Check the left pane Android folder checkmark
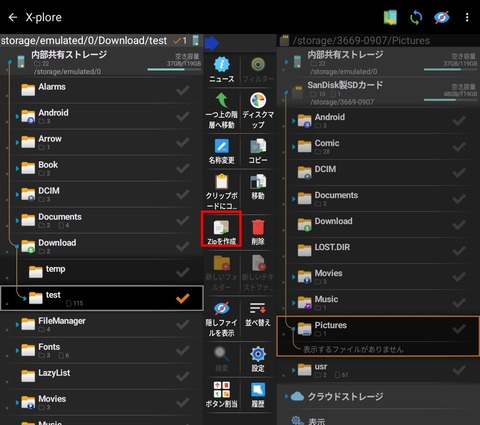Screen dimensions: 480x425 click(x=183, y=116)
